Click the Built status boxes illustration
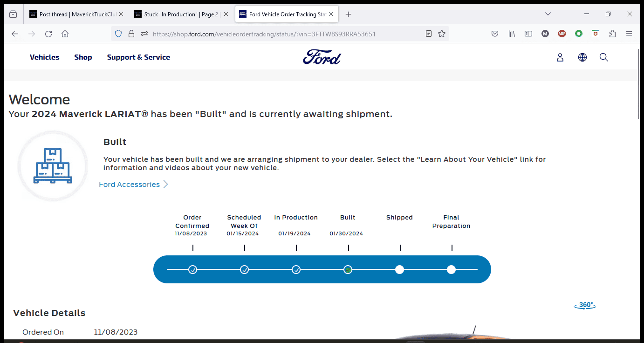644x343 pixels. [x=53, y=166]
